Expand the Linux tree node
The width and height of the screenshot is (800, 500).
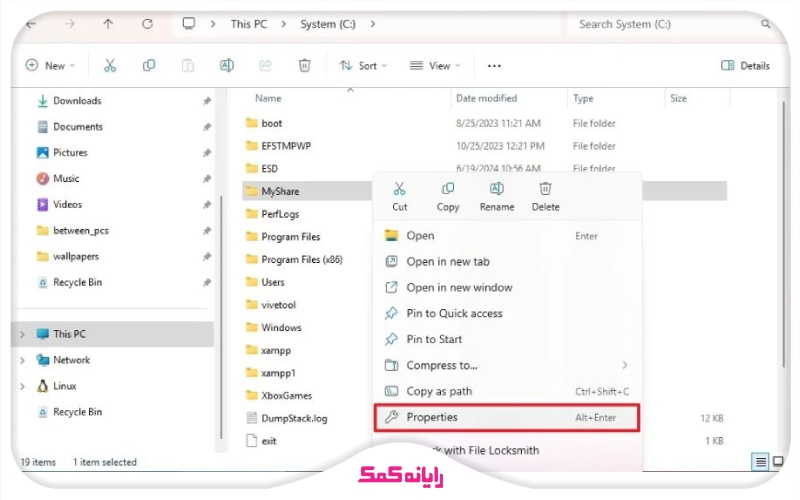[22, 386]
